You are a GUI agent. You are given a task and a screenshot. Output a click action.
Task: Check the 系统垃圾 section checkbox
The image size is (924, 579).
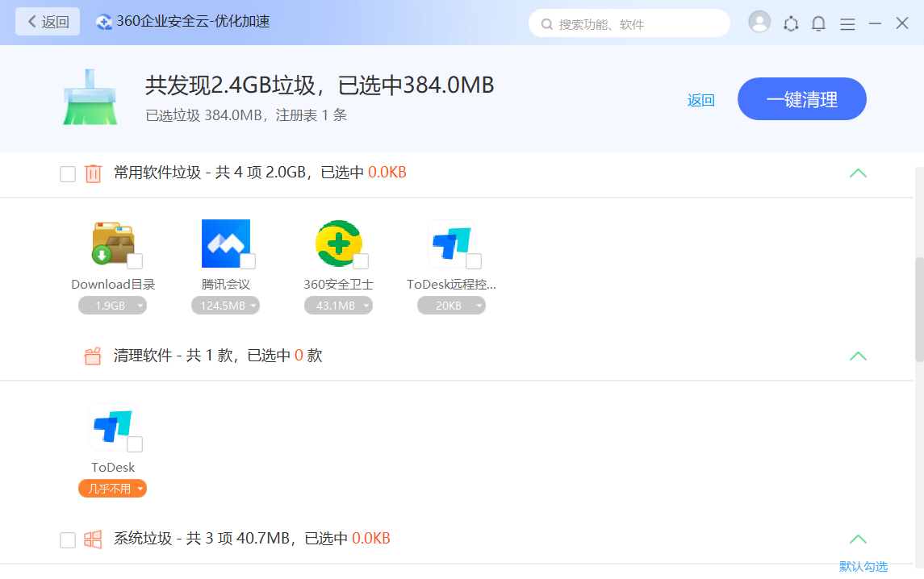68,539
